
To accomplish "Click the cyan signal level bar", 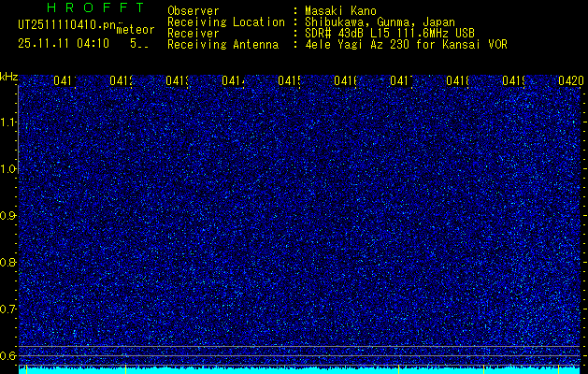I will [x=299, y=370].
